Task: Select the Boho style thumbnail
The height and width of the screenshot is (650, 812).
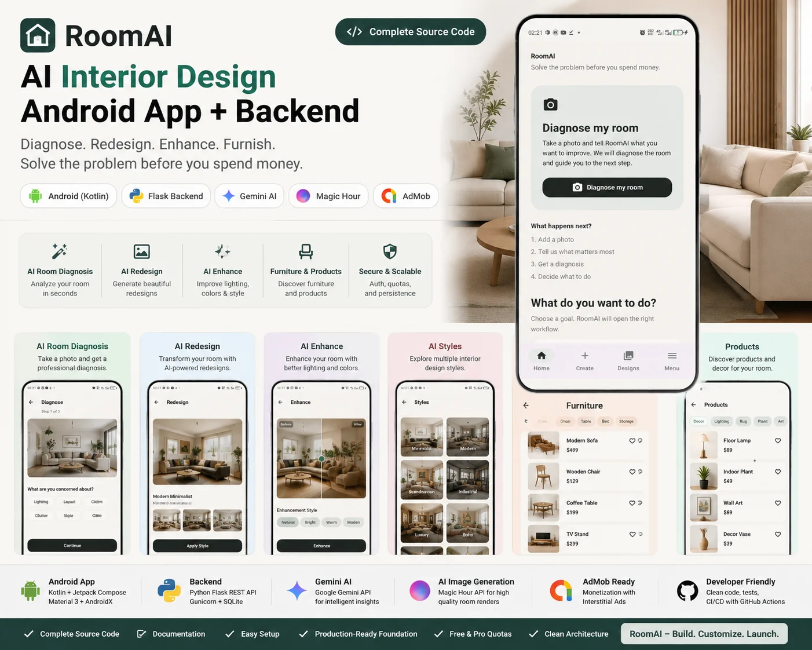Action: coord(468,523)
